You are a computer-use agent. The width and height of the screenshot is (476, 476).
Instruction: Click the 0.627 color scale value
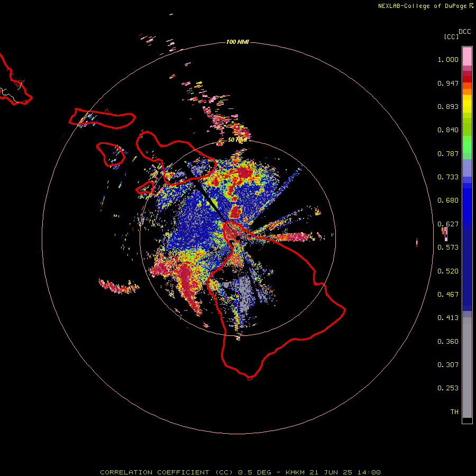[x=448, y=224]
